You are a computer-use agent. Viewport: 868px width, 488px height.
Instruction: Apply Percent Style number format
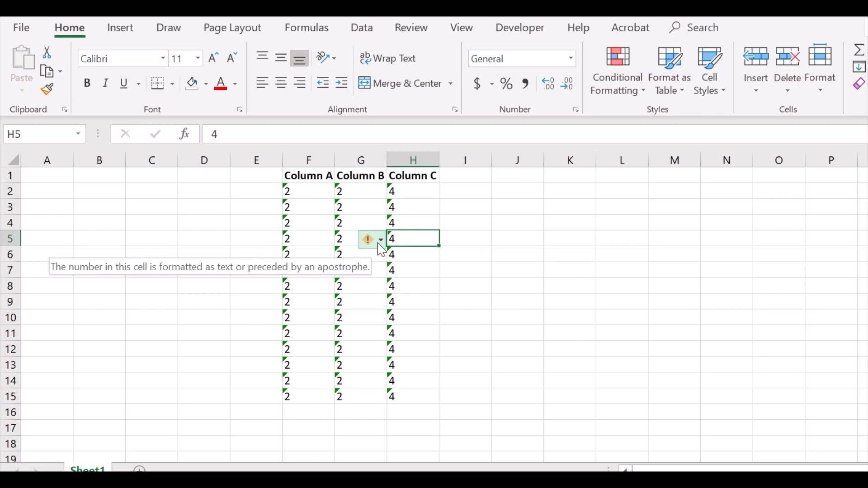click(x=506, y=84)
